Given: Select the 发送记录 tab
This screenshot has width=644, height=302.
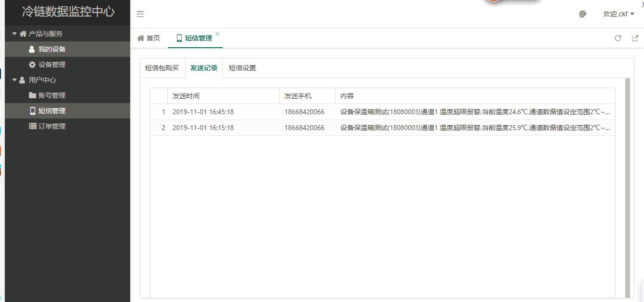Looking at the screenshot, I should click(x=203, y=68).
